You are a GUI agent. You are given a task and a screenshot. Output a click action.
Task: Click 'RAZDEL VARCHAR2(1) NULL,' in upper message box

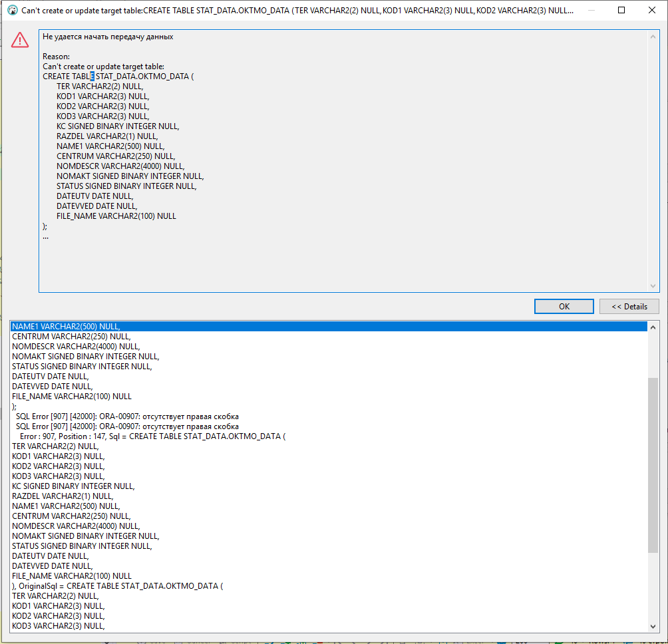(107, 136)
